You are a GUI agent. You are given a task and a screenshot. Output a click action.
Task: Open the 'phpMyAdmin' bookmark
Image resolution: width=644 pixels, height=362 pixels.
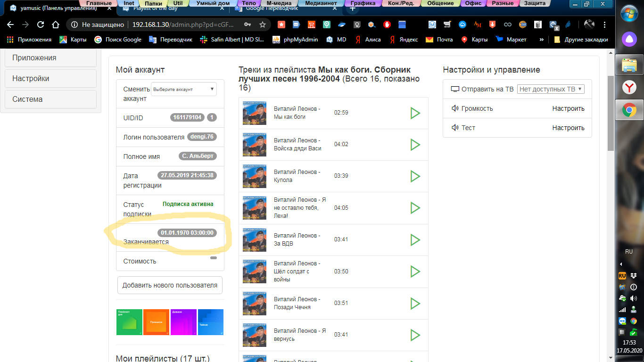[295, 40]
